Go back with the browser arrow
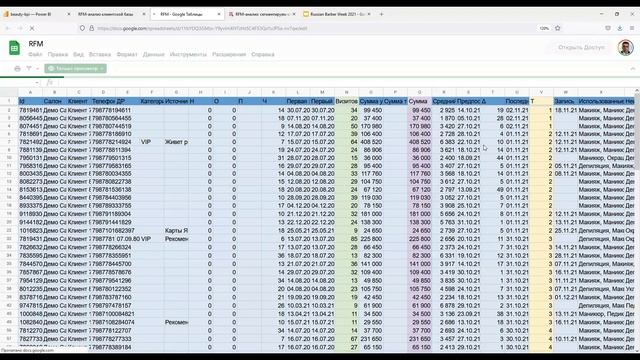Viewport: 640px width, 360px height. [x=8, y=28]
